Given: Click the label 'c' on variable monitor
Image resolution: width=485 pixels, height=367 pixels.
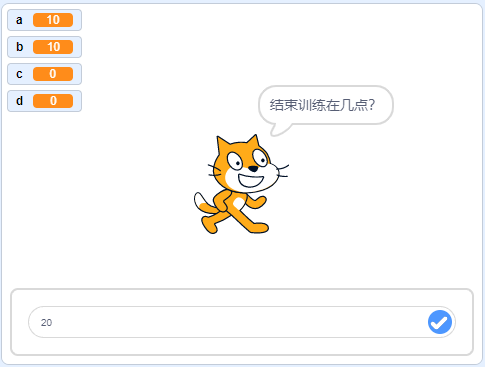Looking at the screenshot, I should pyautogui.click(x=19, y=74).
